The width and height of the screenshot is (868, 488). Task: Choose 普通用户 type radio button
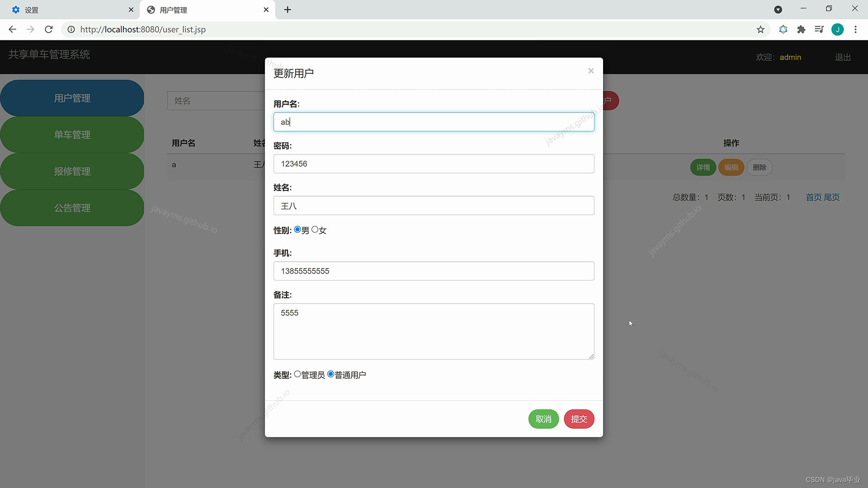330,374
